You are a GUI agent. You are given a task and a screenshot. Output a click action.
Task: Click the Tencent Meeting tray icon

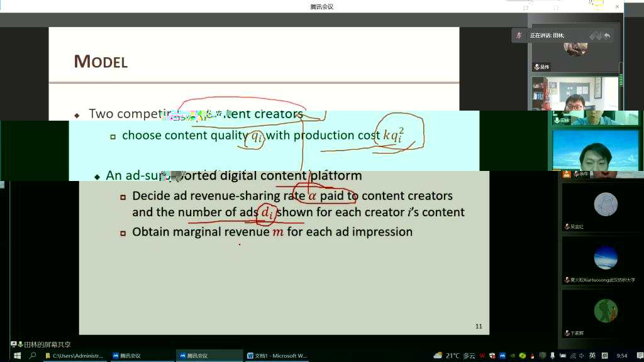(502, 356)
